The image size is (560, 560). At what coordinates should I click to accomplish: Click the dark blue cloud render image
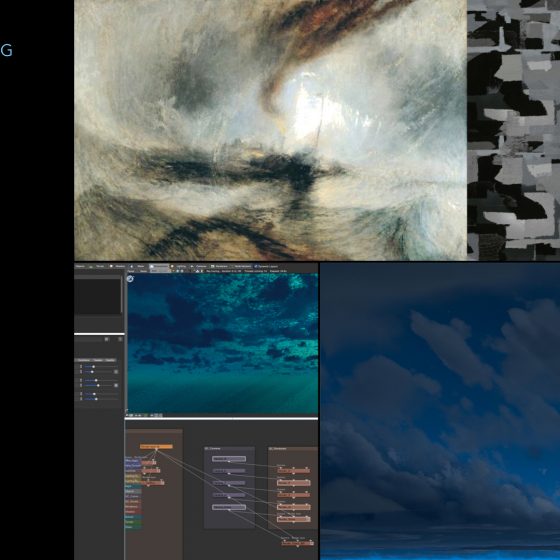[440, 411]
